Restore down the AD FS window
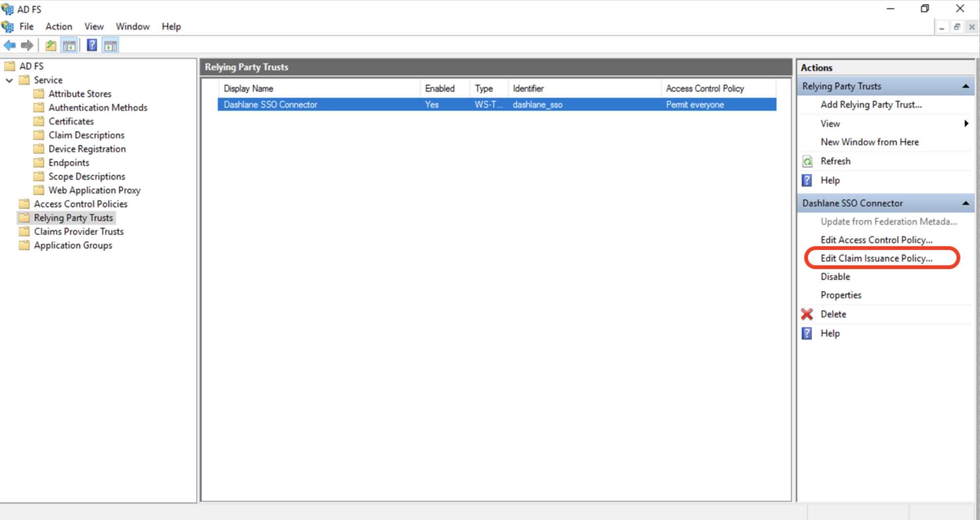 925,8
